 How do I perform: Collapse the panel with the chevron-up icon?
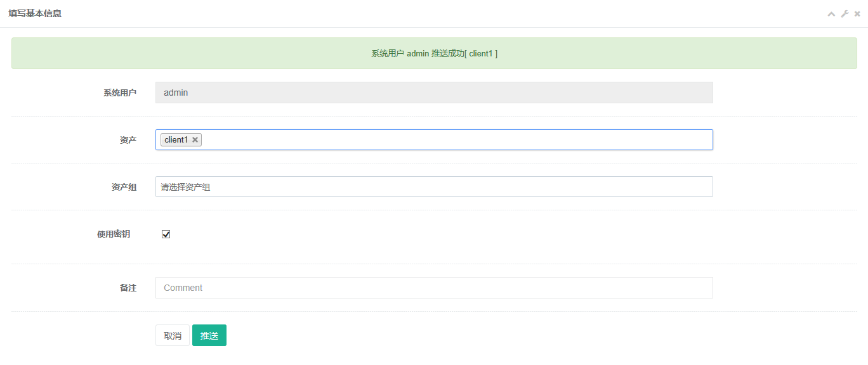[x=831, y=14]
